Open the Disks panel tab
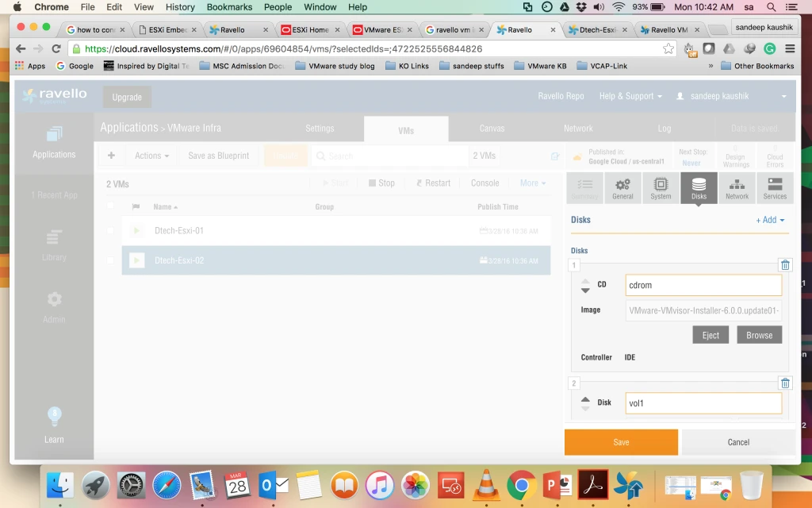The height and width of the screenshot is (508, 812). click(x=699, y=188)
